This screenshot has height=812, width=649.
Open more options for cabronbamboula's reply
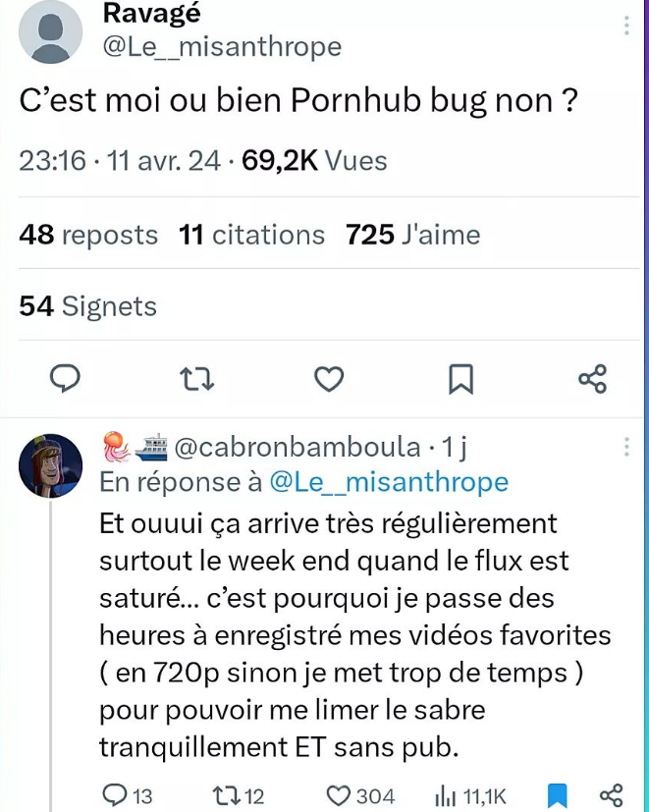(x=627, y=448)
